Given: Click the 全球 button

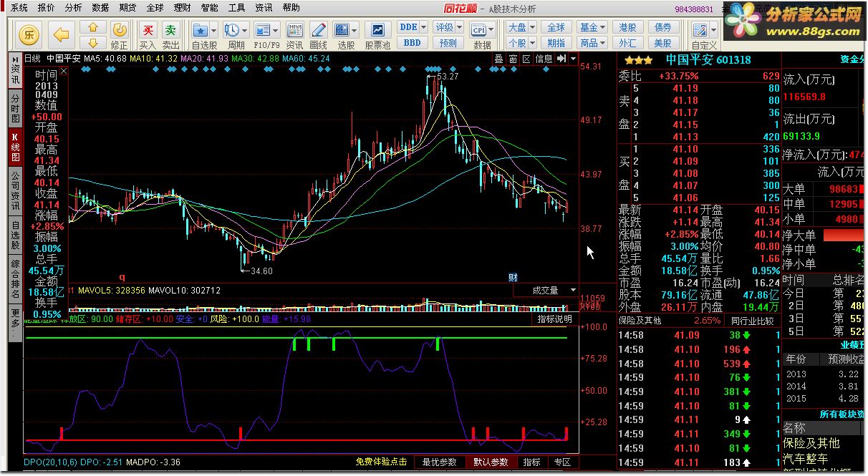Looking at the screenshot, I should pyautogui.click(x=556, y=27).
